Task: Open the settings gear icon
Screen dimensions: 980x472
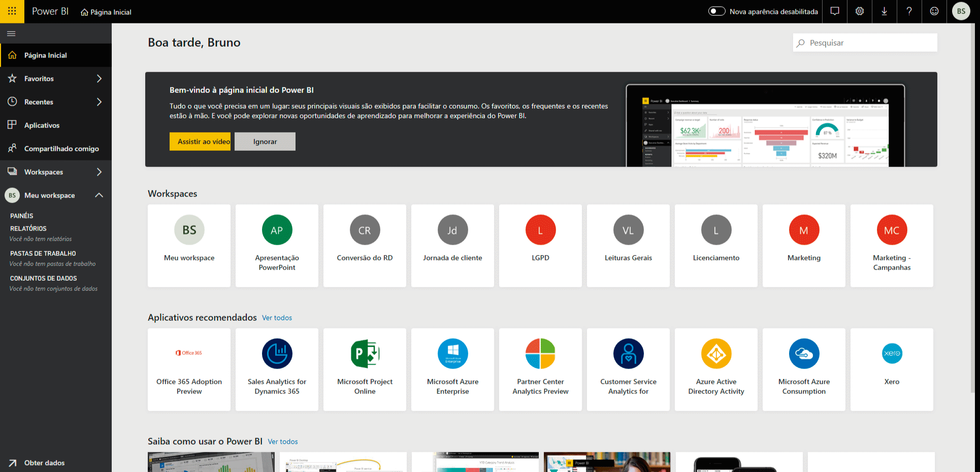Action: click(860, 11)
